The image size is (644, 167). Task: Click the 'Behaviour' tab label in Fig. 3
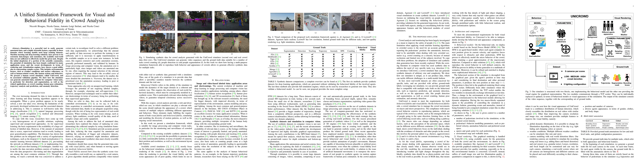pyautogui.click(x=536, y=18)
